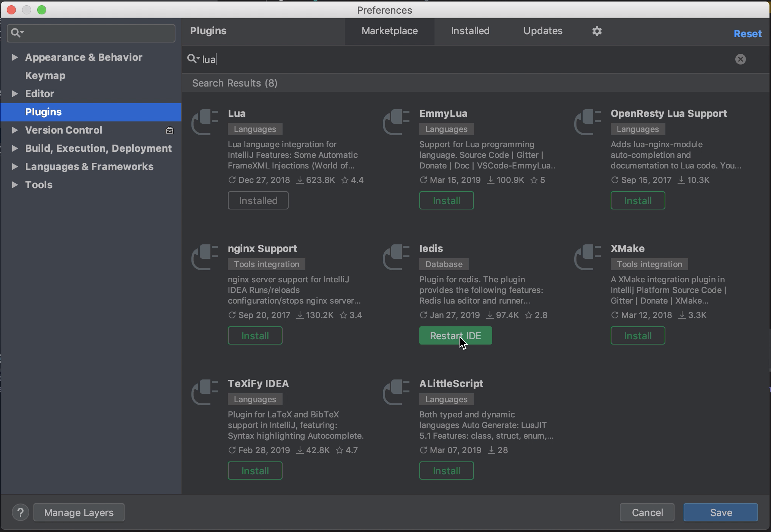Screen dimensions: 771x532
Task: Click the Tools integration tag under nginx Support
Action: [x=267, y=264]
